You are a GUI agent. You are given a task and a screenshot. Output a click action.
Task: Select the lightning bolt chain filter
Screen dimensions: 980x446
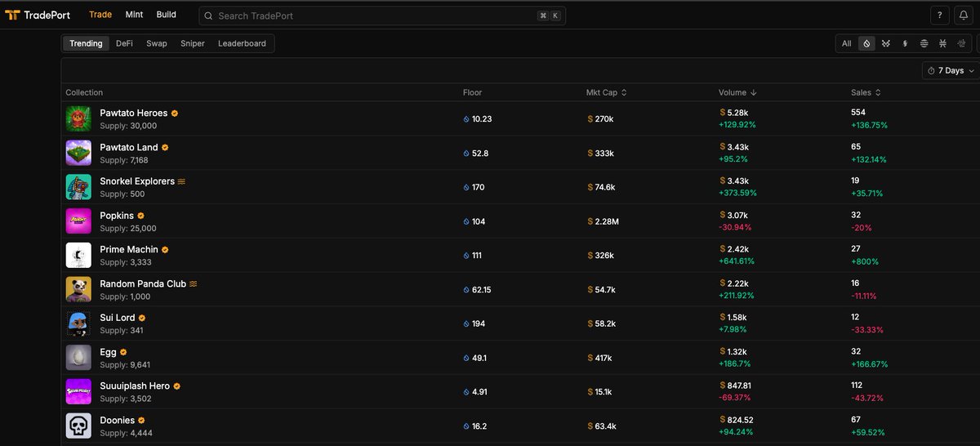pos(905,43)
